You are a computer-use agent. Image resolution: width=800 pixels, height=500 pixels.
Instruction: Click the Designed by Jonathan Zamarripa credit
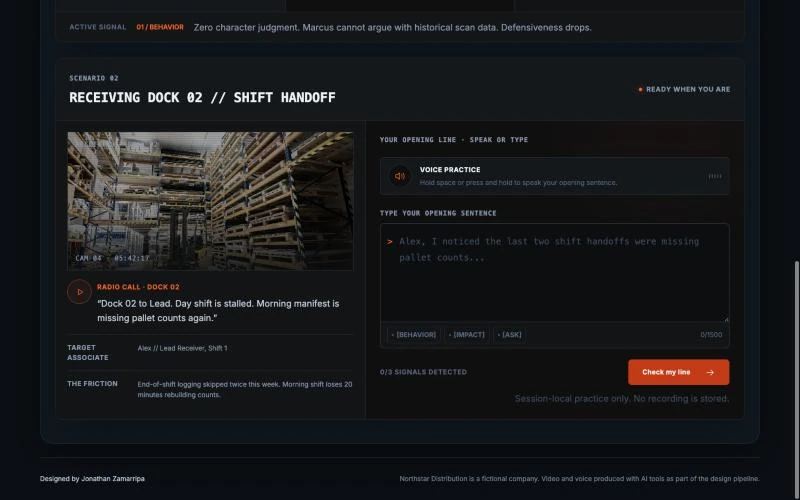coord(92,479)
